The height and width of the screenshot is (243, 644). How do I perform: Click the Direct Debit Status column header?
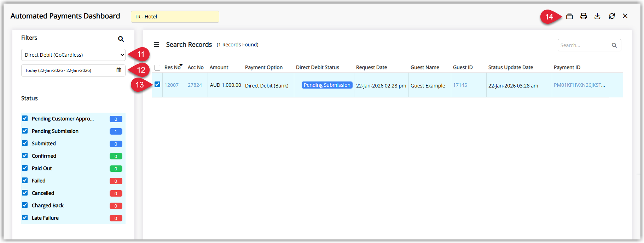click(318, 67)
